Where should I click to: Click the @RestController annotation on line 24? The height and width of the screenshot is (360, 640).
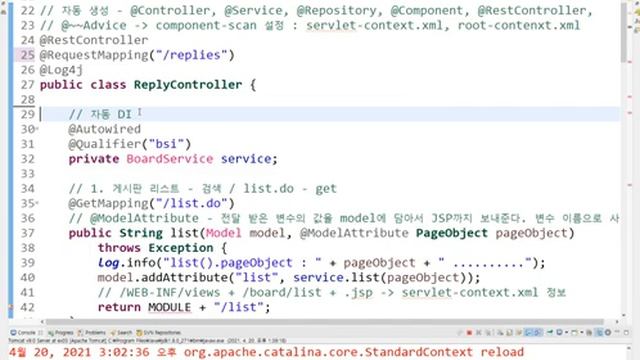(x=94, y=40)
